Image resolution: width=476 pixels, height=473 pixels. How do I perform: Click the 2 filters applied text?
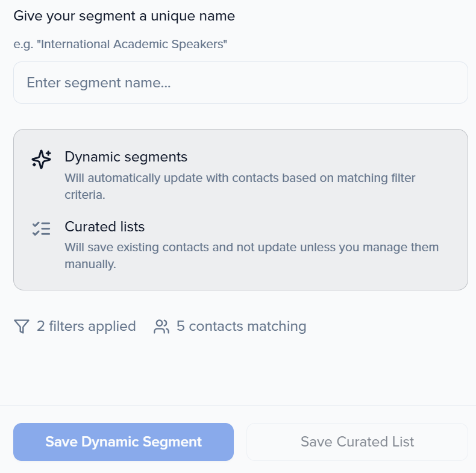pyautogui.click(x=86, y=327)
